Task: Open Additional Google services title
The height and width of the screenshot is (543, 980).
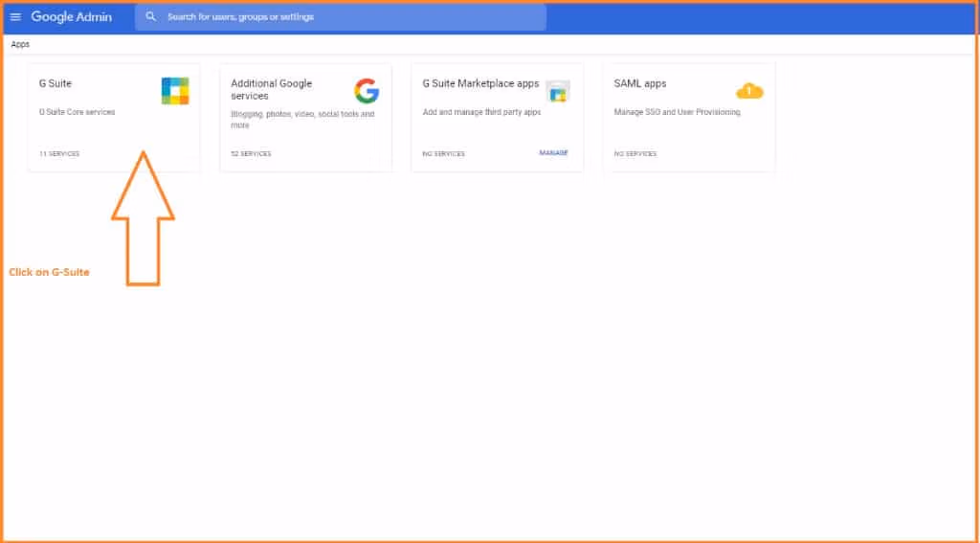Action: [x=271, y=89]
